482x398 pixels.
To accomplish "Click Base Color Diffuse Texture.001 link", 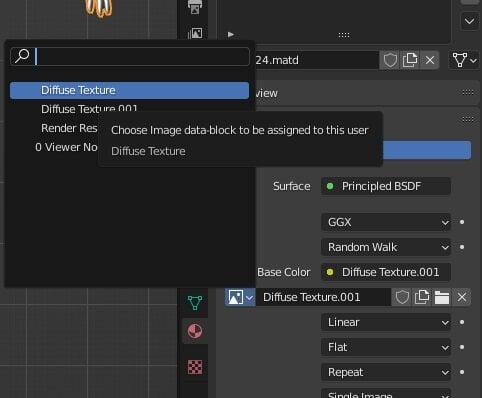I will [386, 272].
